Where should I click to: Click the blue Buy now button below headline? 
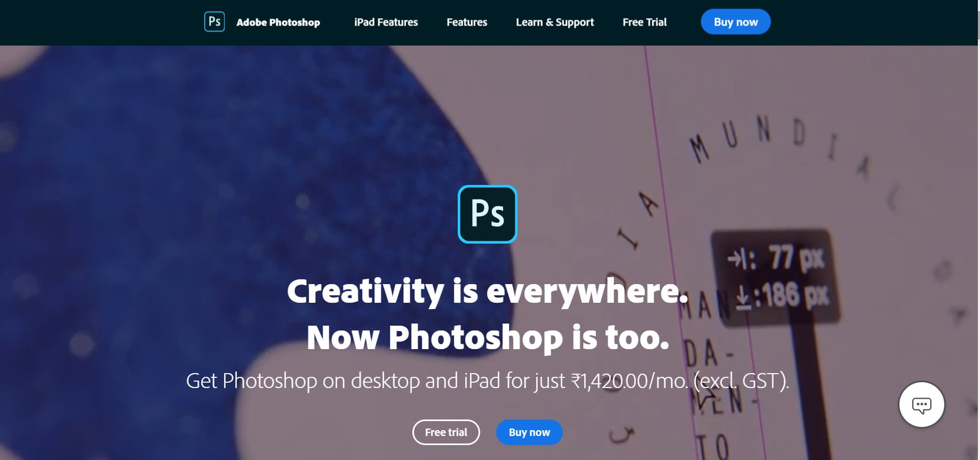point(529,432)
